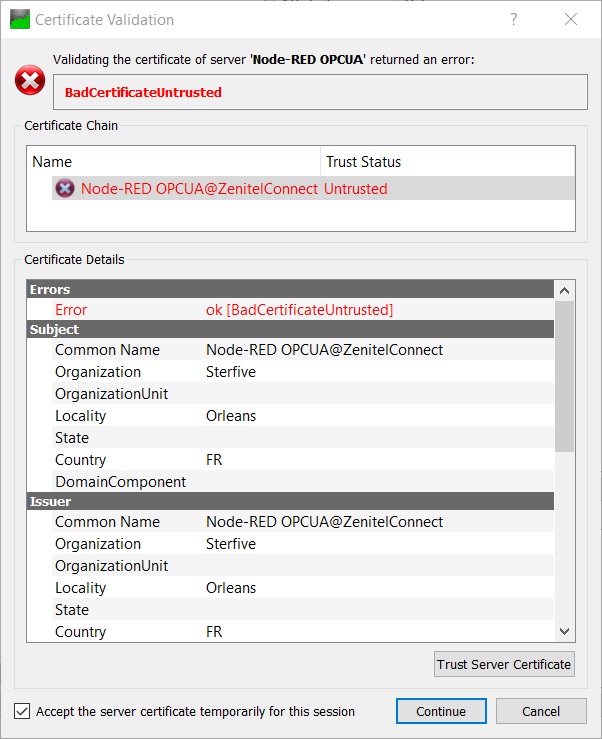The width and height of the screenshot is (602, 739).
Task: Click Issuer Organization value Sterfive
Action: (x=231, y=544)
